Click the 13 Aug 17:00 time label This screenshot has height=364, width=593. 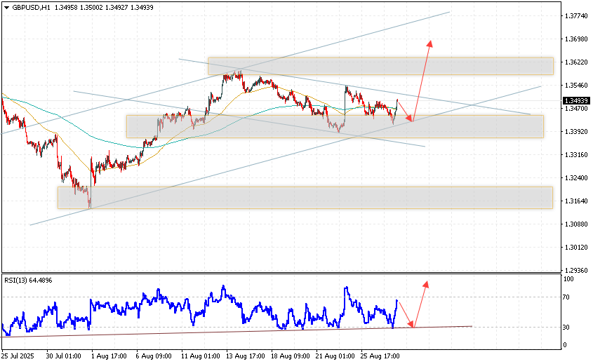point(246,356)
